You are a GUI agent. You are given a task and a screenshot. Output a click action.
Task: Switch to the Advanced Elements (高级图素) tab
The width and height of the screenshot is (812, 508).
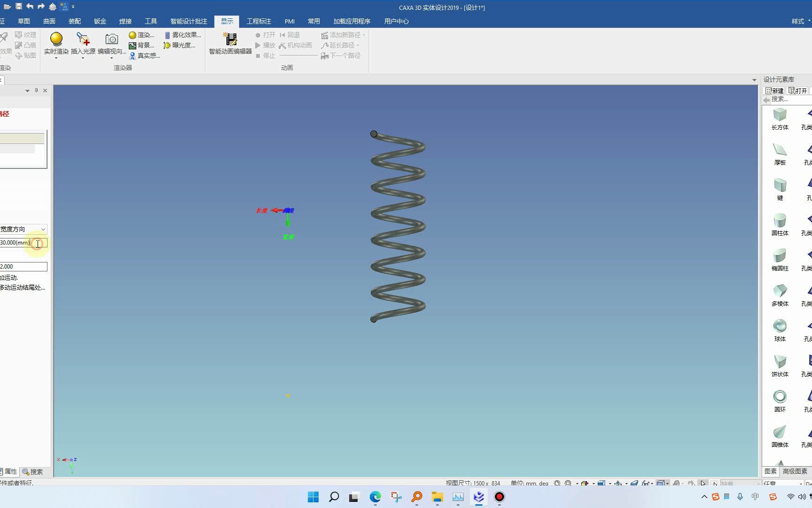pos(795,471)
